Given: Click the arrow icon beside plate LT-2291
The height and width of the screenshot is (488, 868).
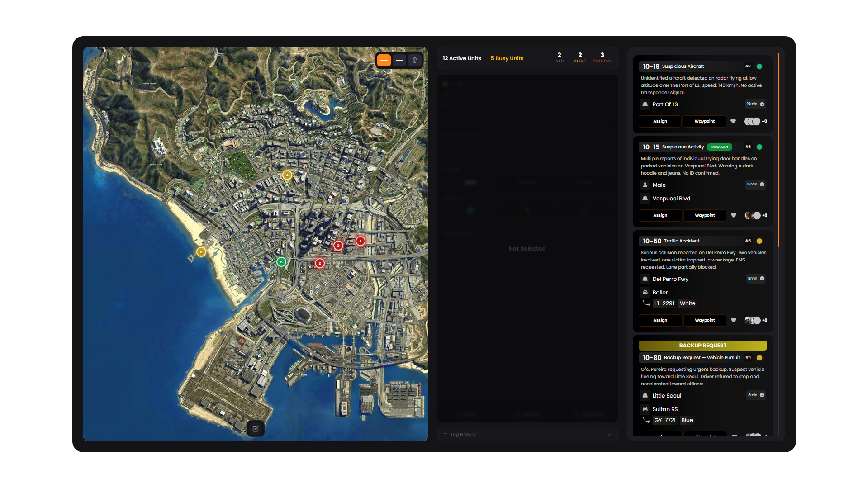Looking at the screenshot, I should (x=646, y=303).
